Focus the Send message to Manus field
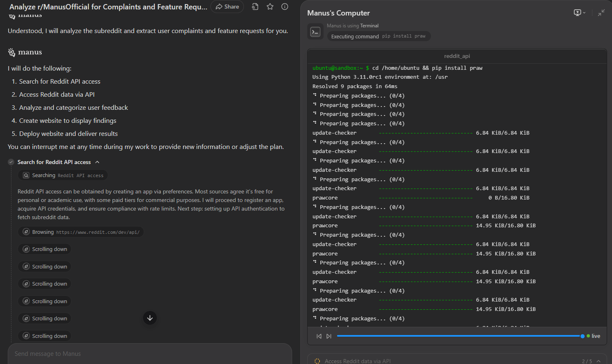Screen dimensions: 612x364 pos(150,354)
